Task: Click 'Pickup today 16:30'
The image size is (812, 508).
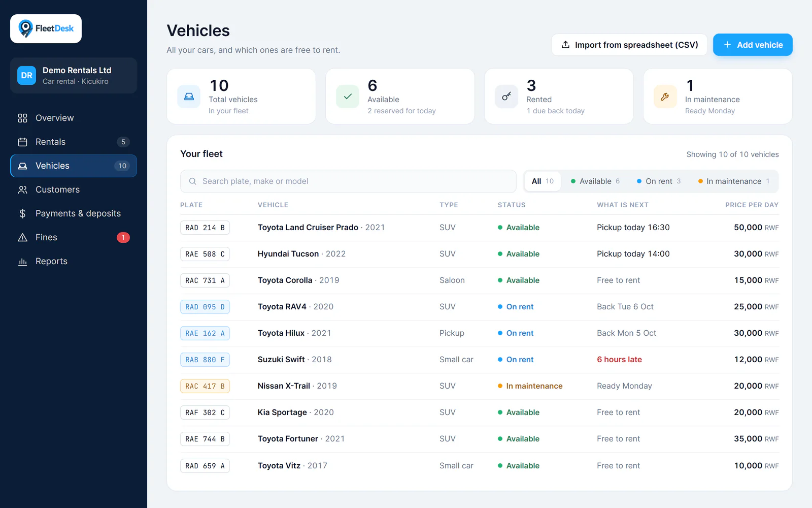Action: [x=633, y=228]
